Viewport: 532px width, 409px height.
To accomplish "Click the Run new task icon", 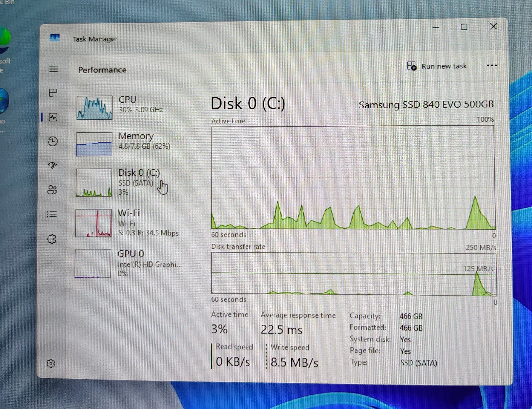I will [412, 66].
